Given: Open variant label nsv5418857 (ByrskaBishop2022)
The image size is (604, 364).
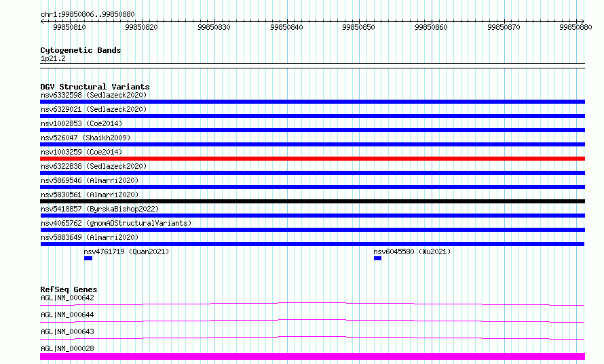Looking at the screenshot, I should [100, 209].
